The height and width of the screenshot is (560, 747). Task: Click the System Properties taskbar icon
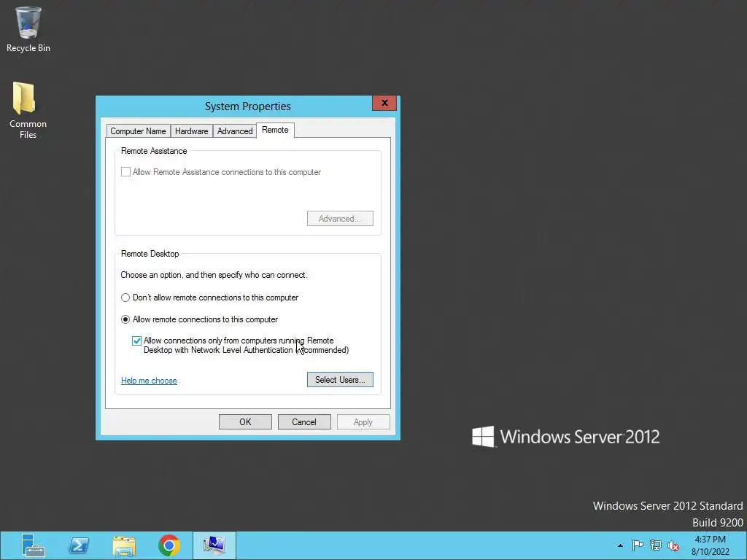click(x=214, y=545)
